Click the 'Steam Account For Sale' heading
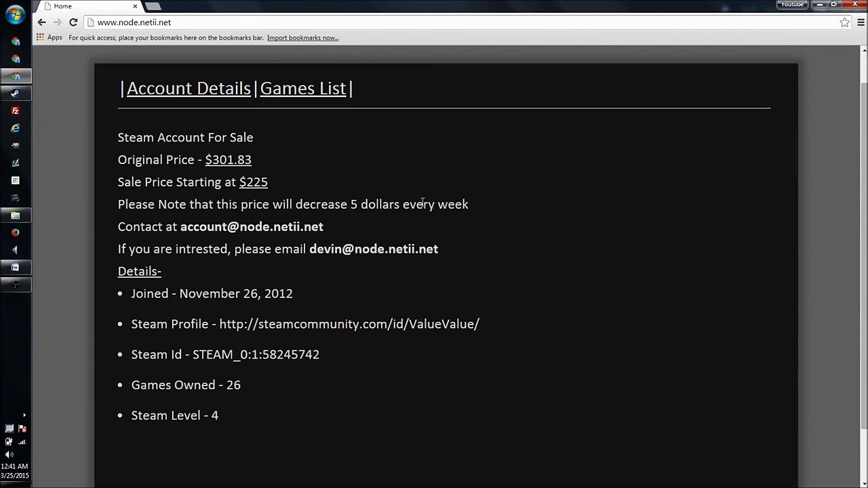The width and height of the screenshot is (868, 488). tap(185, 138)
